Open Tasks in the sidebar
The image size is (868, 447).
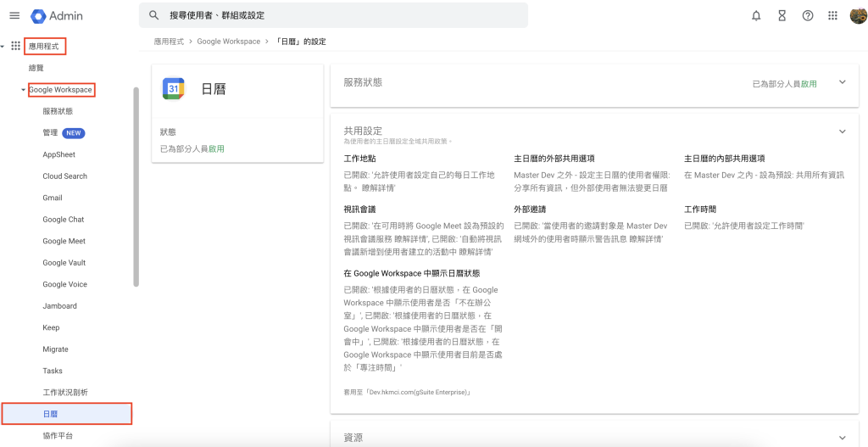coord(53,371)
